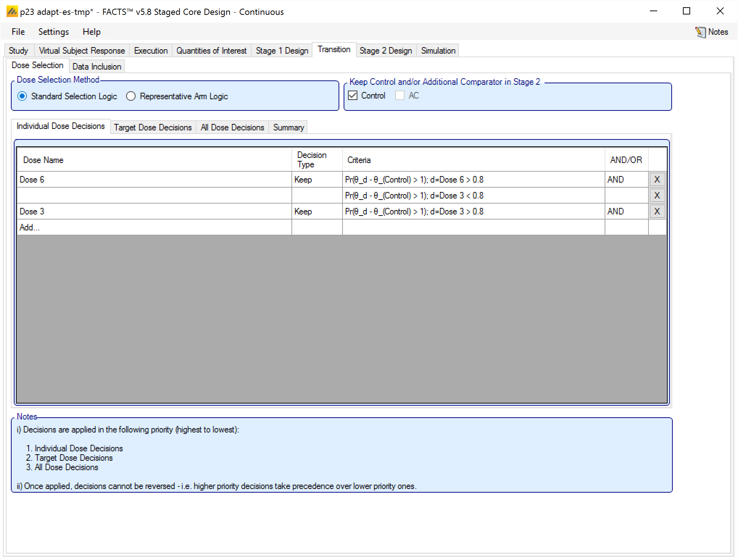Remove the Dose 3 < 0.8 criteria row
This screenshot has width=738, height=560.
[x=657, y=195]
